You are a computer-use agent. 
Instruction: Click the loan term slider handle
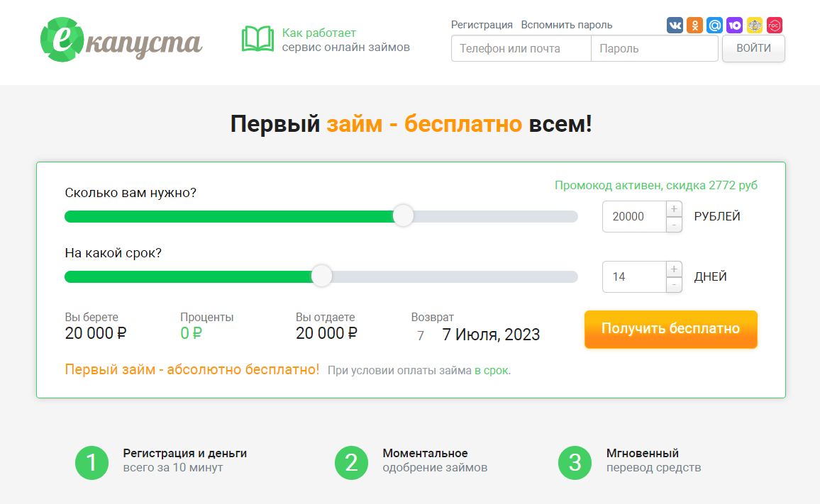click(321, 276)
